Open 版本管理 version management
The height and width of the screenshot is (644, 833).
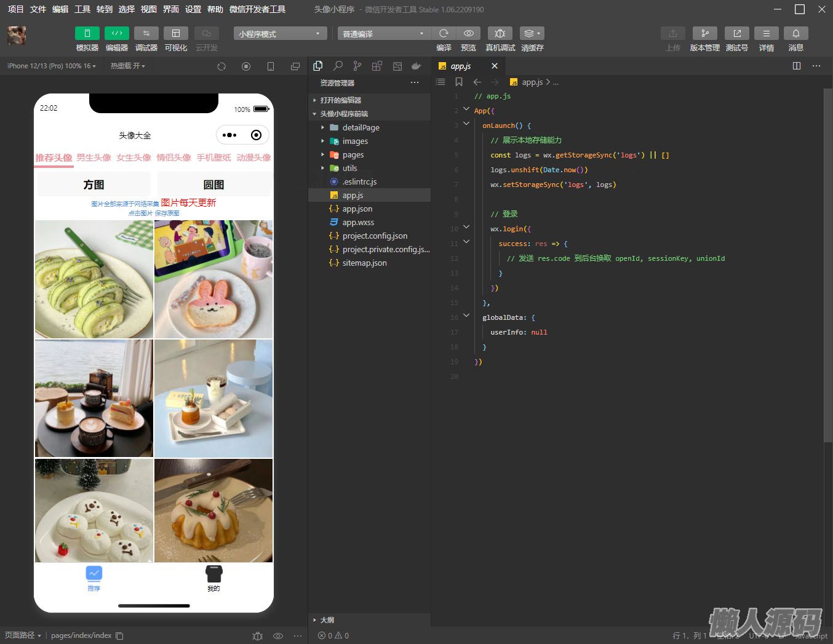pos(704,33)
